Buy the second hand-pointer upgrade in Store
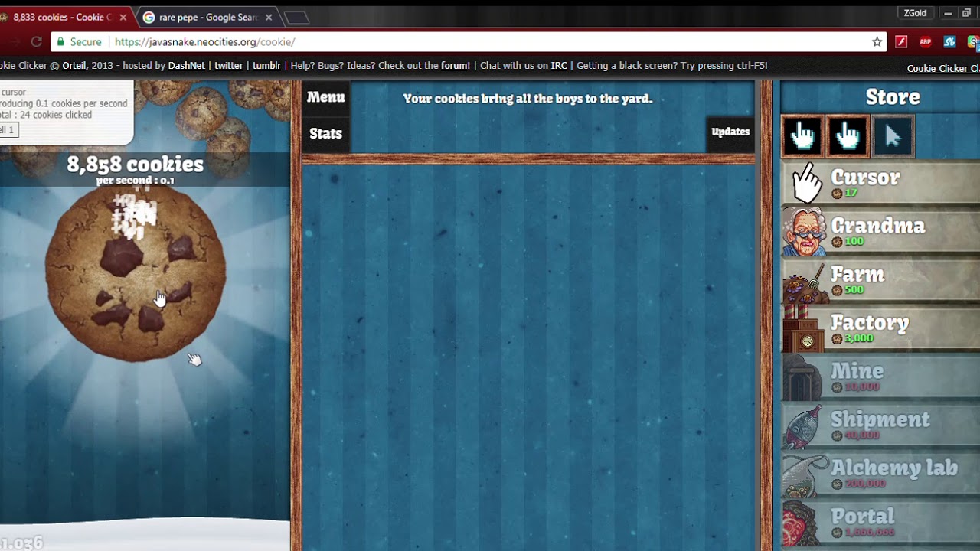 (847, 137)
